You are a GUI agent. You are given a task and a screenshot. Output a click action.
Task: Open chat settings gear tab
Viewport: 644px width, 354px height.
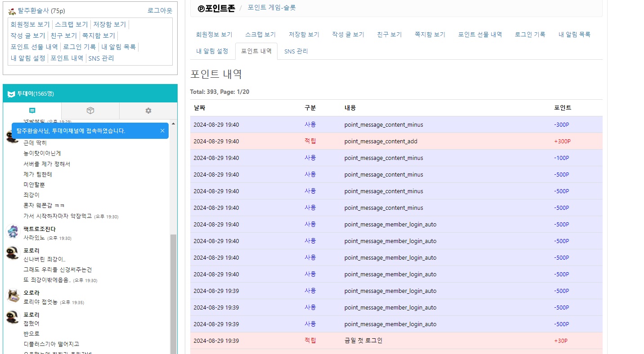coord(148,111)
